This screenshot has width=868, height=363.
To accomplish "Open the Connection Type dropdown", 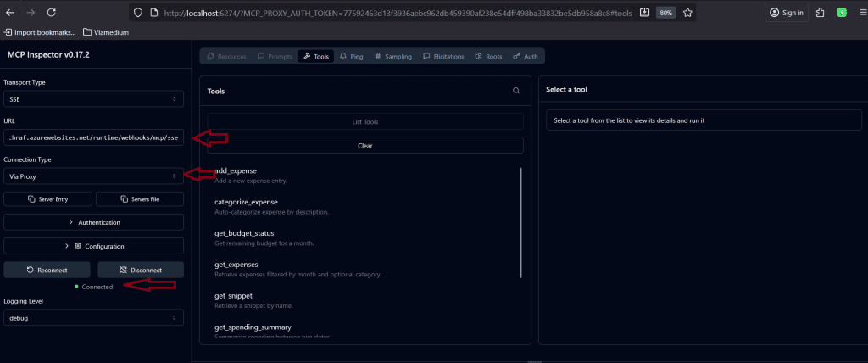I will (x=93, y=176).
